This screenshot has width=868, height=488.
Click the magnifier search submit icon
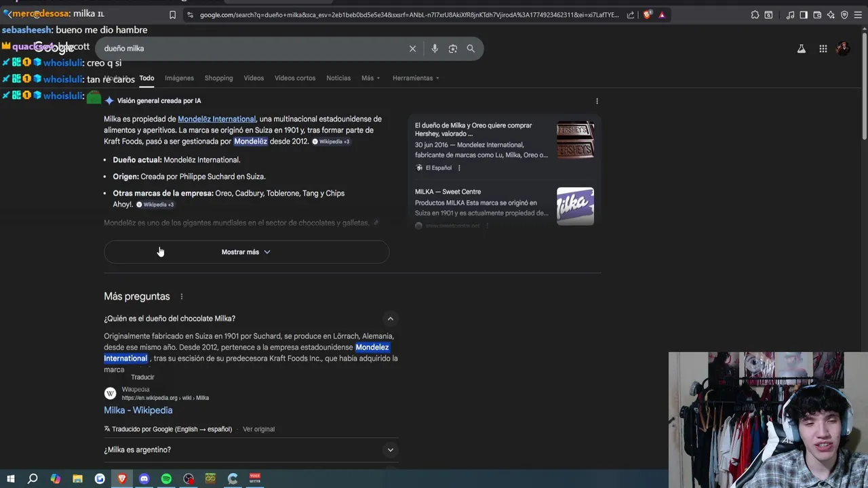click(471, 49)
